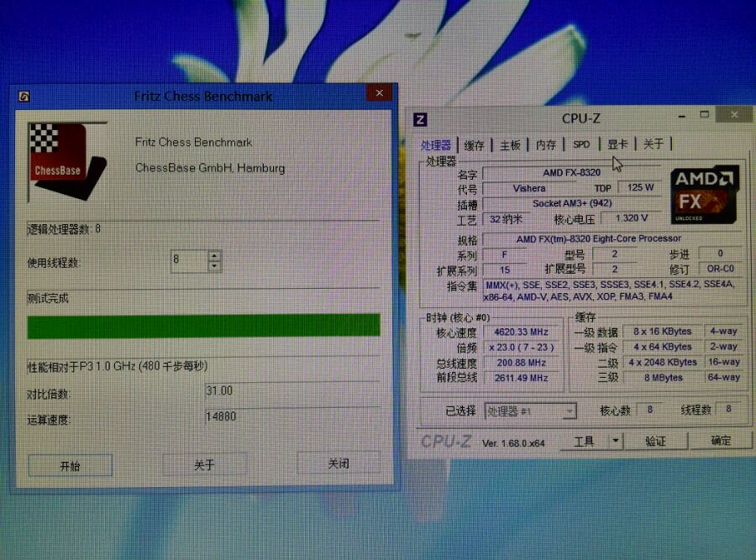This screenshot has width=756, height=560.
Task: Close the CPU-Z window
Action: point(734,114)
